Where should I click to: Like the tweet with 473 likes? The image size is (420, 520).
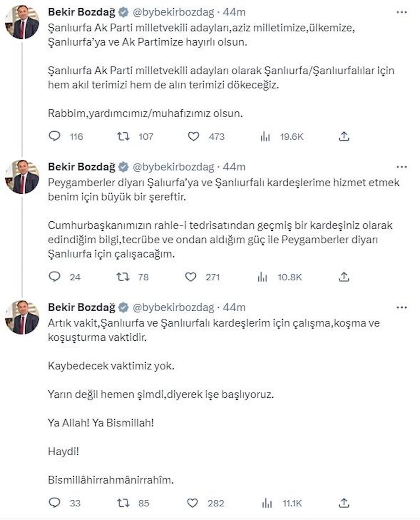194,136
